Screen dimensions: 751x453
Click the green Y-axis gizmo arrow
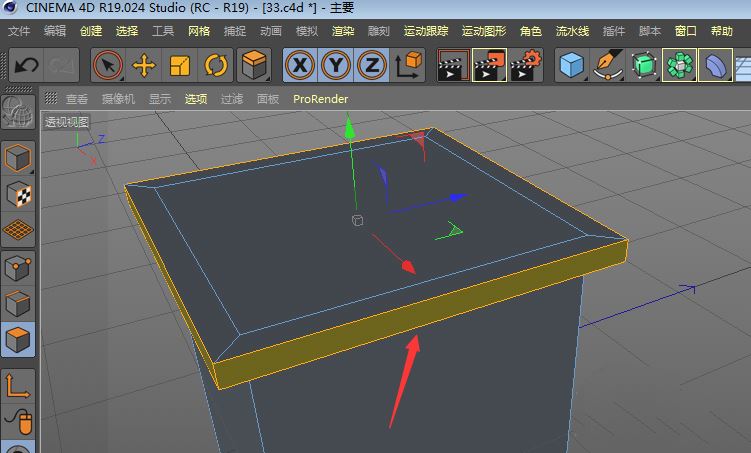coord(350,128)
